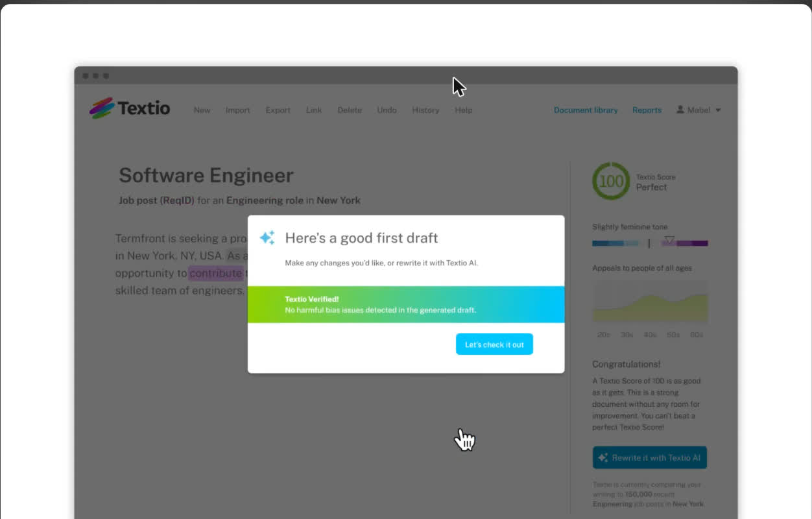Click the sparkle icon in the dialog header
812x519 pixels.
267,237
